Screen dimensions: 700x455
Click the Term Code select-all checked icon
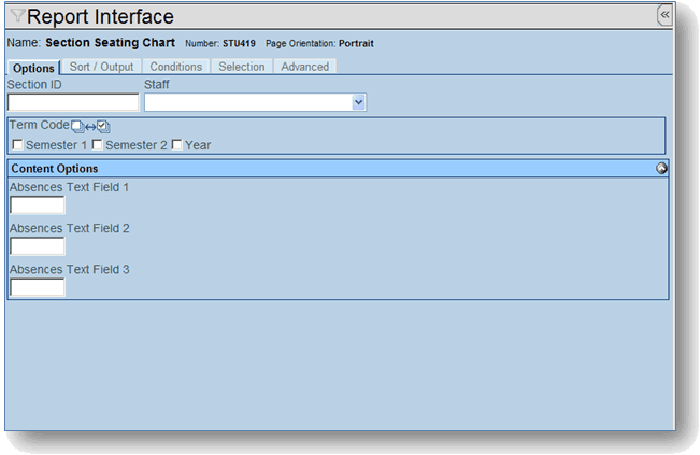coord(104,126)
